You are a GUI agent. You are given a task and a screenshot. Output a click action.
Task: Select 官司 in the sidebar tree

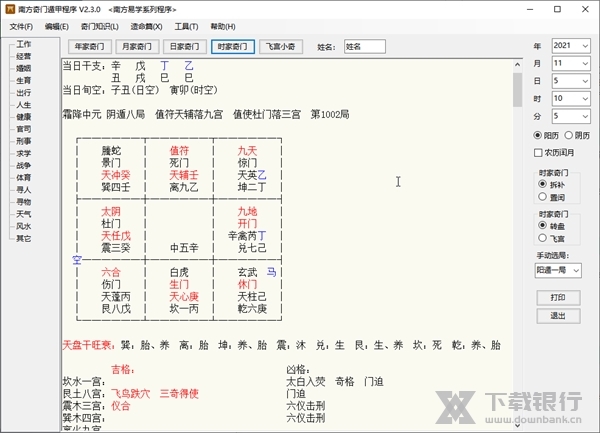(24, 129)
